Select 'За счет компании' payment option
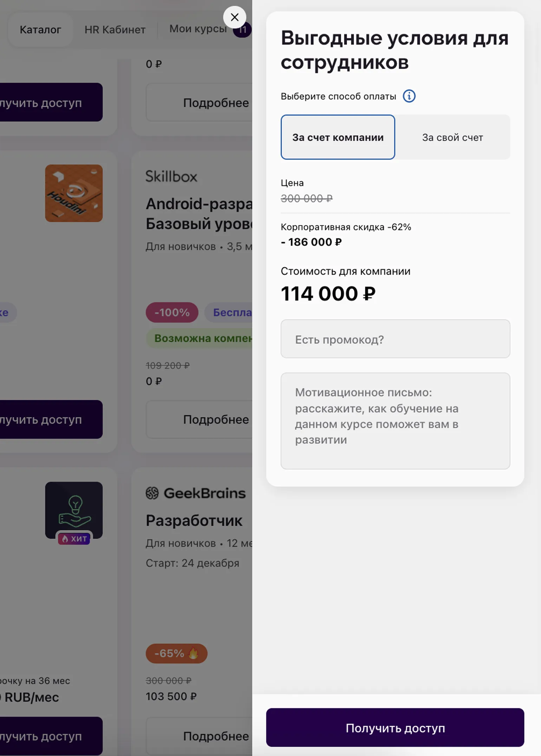The image size is (541, 756). 338,137
